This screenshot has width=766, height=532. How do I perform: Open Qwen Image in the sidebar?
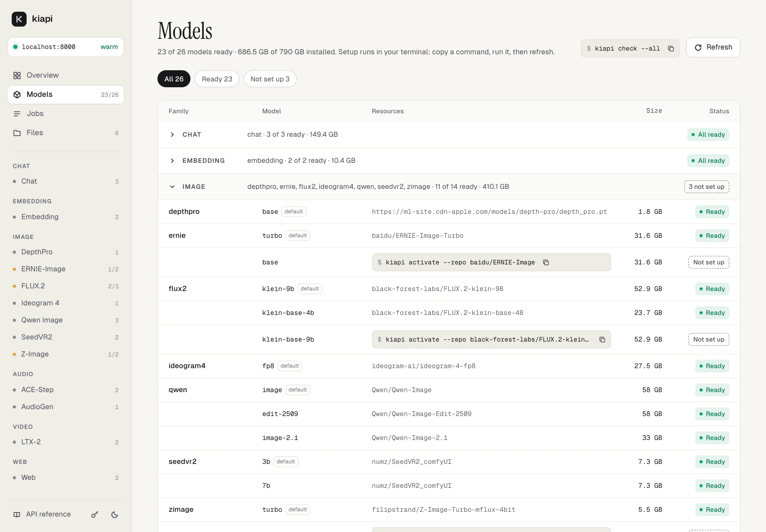click(66, 320)
